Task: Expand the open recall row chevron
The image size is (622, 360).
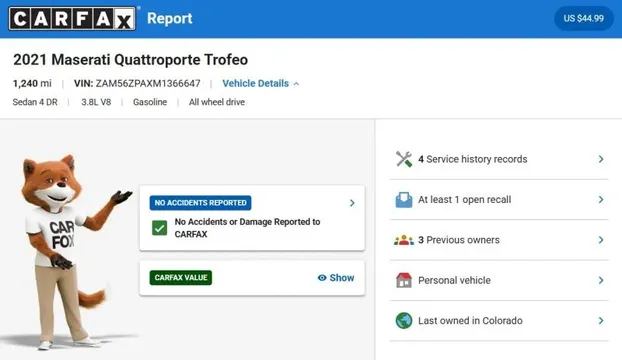Action: pyautogui.click(x=601, y=199)
